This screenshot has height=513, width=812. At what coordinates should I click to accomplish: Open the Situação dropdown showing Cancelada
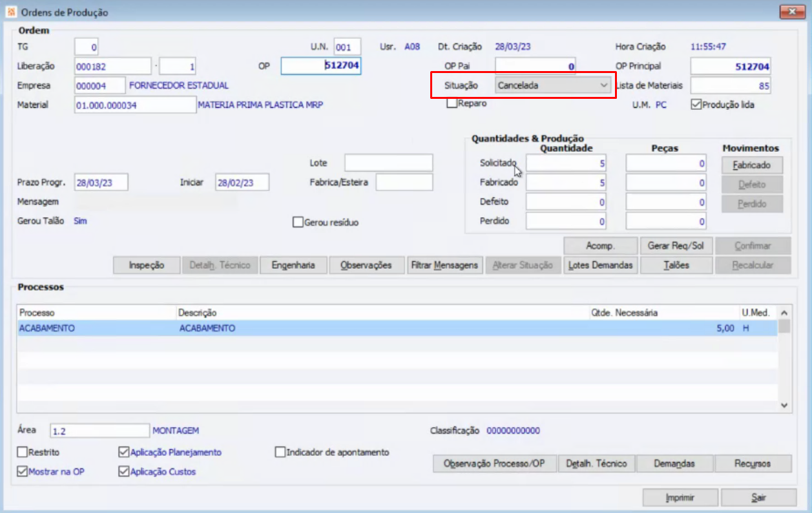point(553,85)
